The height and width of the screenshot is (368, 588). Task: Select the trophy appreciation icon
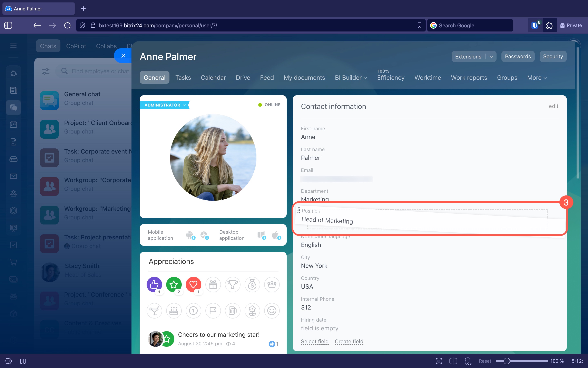point(233,284)
